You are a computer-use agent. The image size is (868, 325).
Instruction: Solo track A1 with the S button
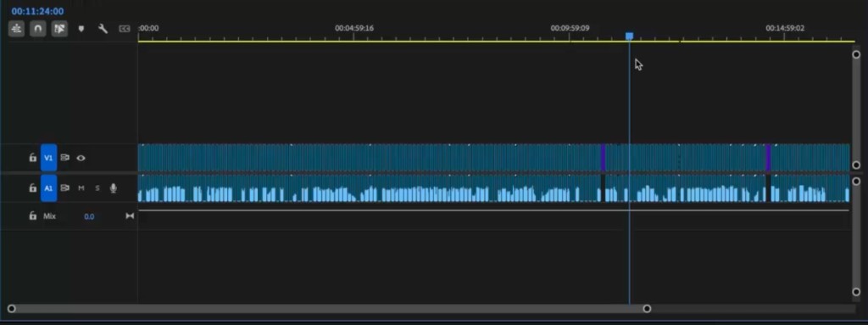[97, 188]
